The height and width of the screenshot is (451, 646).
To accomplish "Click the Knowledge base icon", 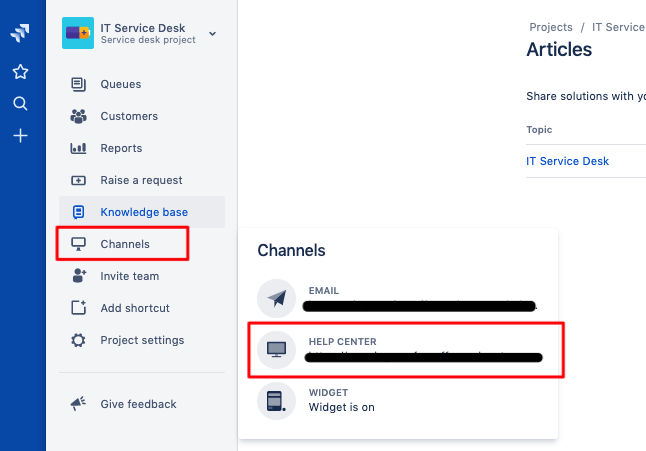I will coord(78,212).
